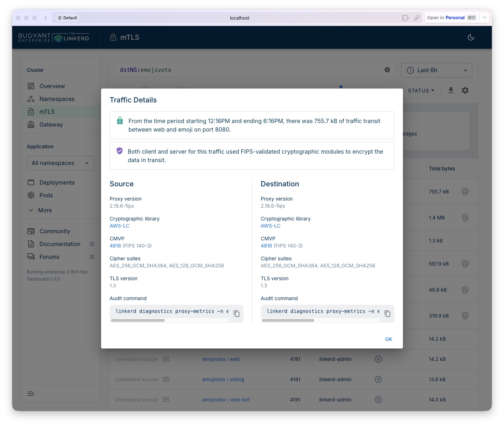Open Destination CMVP 4816 certificate link

[x=266, y=246]
